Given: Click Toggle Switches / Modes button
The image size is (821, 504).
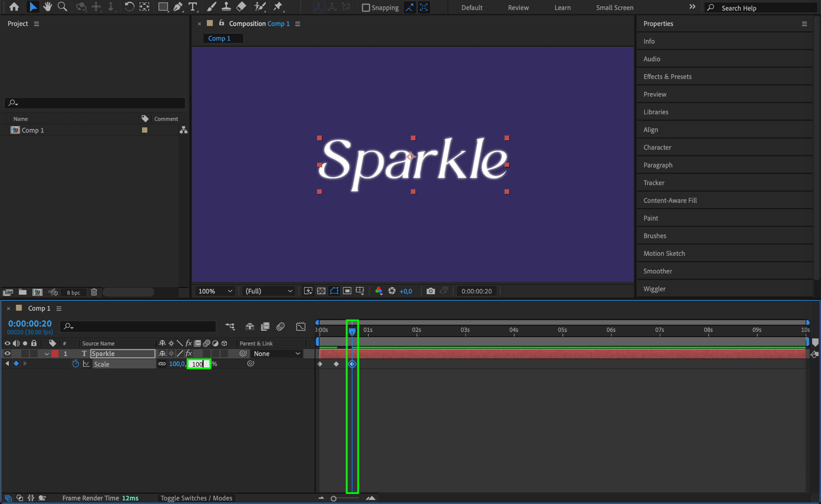Looking at the screenshot, I should pyautogui.click(x=196, y=498).
